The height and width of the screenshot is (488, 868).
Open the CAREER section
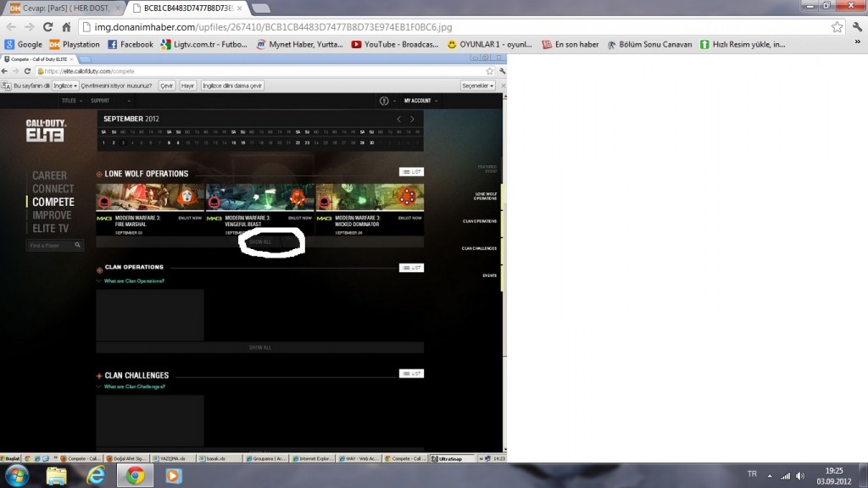click(49, 175)
